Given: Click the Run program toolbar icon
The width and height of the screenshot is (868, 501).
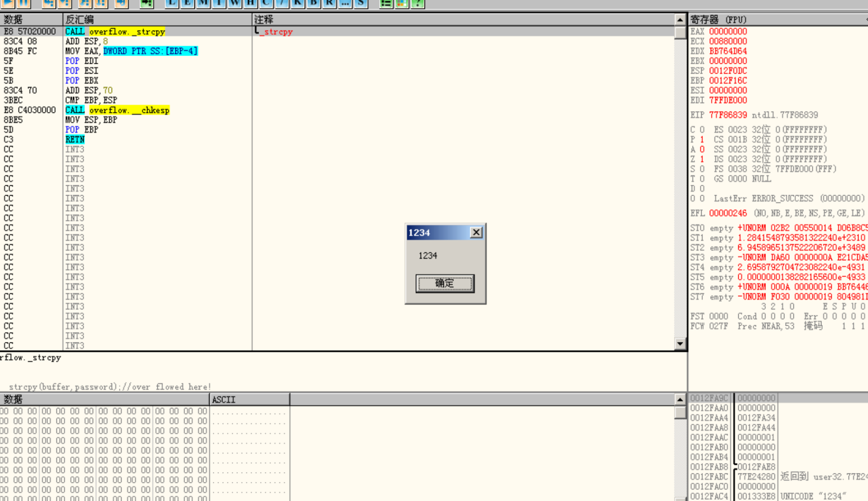Looking at the screenshot, I should (x=8, y=3).
